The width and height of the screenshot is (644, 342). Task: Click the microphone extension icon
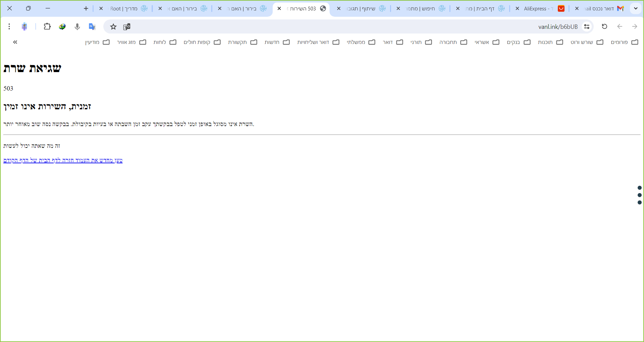point(77,26)
